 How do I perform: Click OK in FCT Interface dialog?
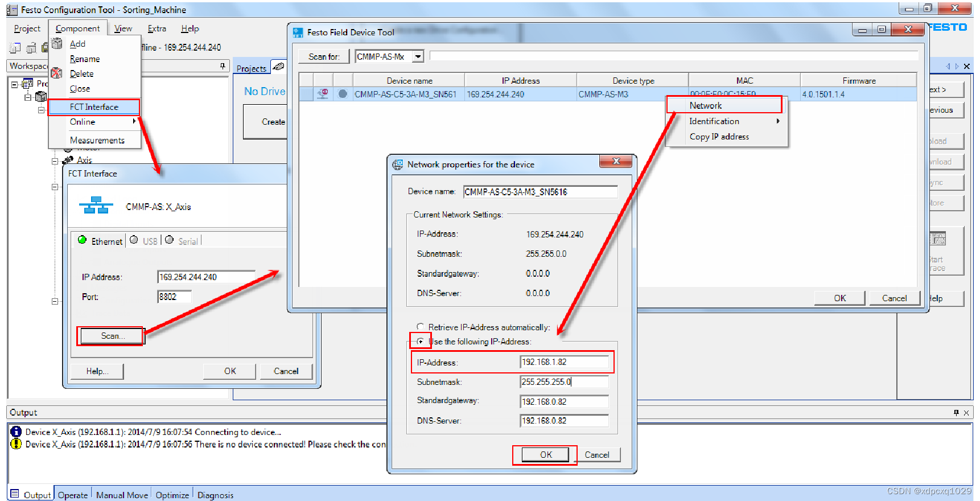coord(229,371)
